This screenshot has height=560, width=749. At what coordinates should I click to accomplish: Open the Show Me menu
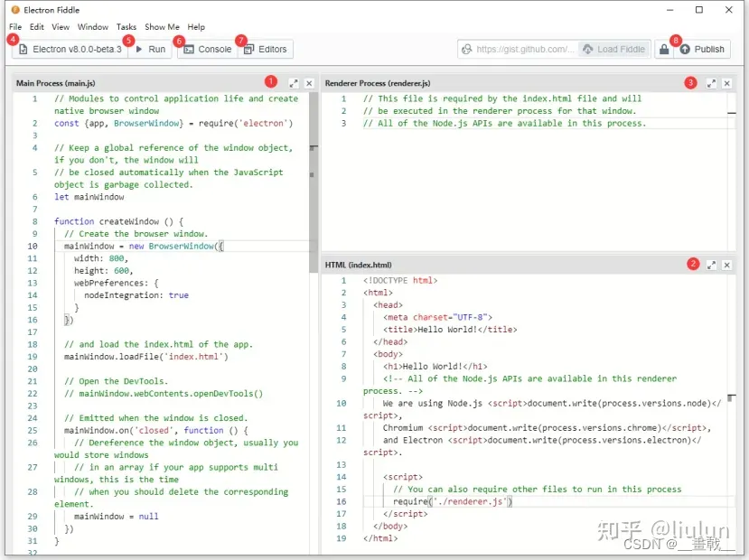point(162,27)
